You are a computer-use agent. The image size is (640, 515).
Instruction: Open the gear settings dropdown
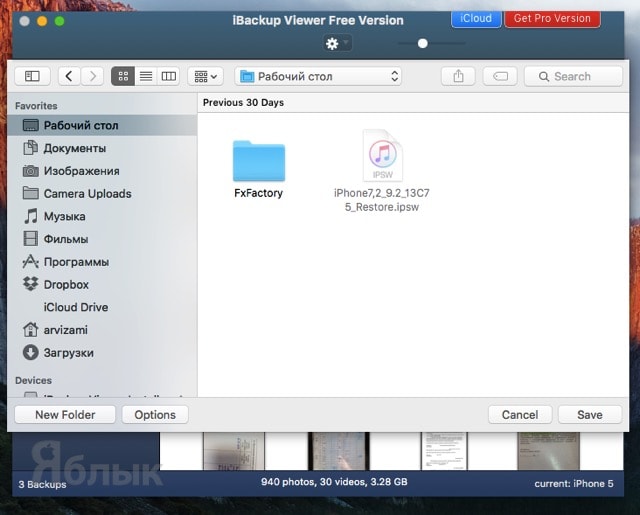pyautogui.click(x=337, y=43)
